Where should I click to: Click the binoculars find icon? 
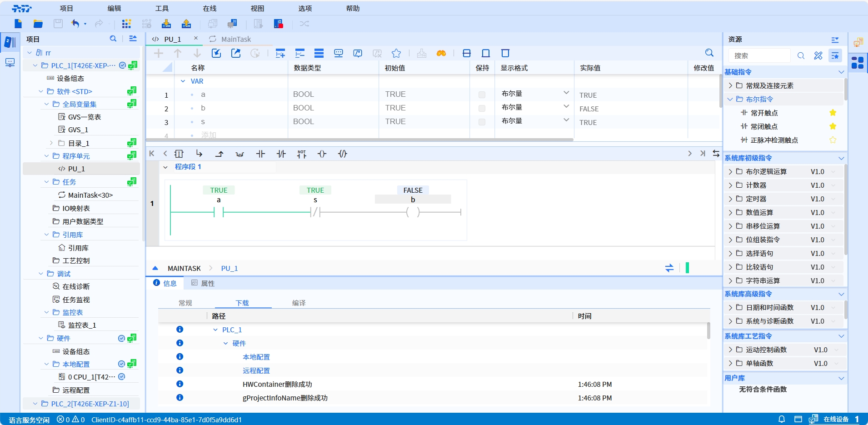(441, 54)
